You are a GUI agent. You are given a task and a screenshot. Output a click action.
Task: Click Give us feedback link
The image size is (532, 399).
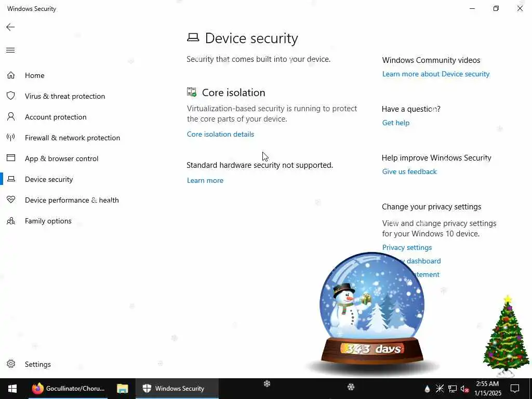[409, 171]
